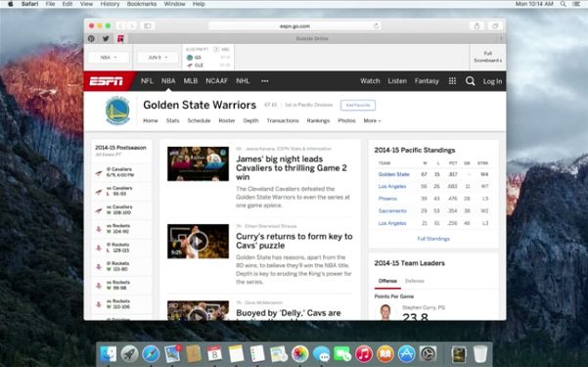Open the Sacramento team link in the standings
Viewport: 588px width, 367px height.
click(392, 210)
